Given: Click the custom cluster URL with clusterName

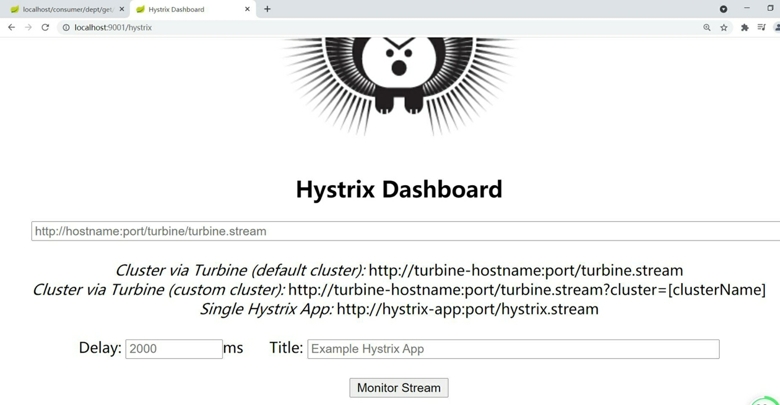Looking at the screenshot, I should coord(527,290).
